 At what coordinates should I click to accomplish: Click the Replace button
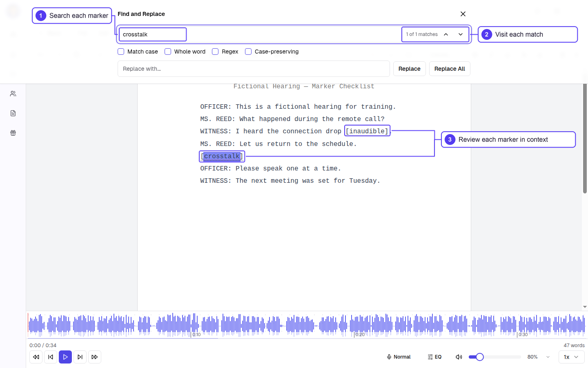pyautogui.click(x=410, y=69)
